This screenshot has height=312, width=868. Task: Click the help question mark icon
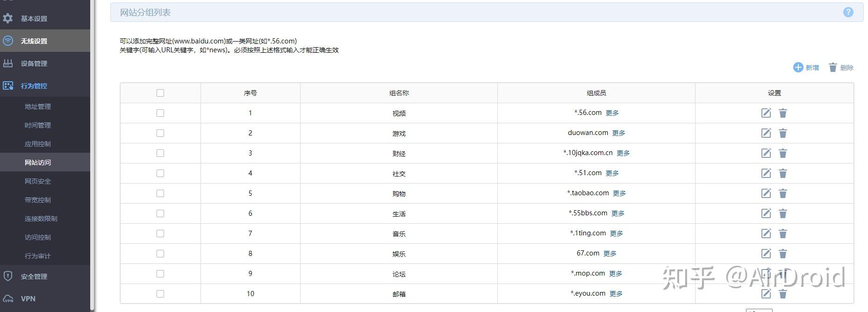[848, 13]
